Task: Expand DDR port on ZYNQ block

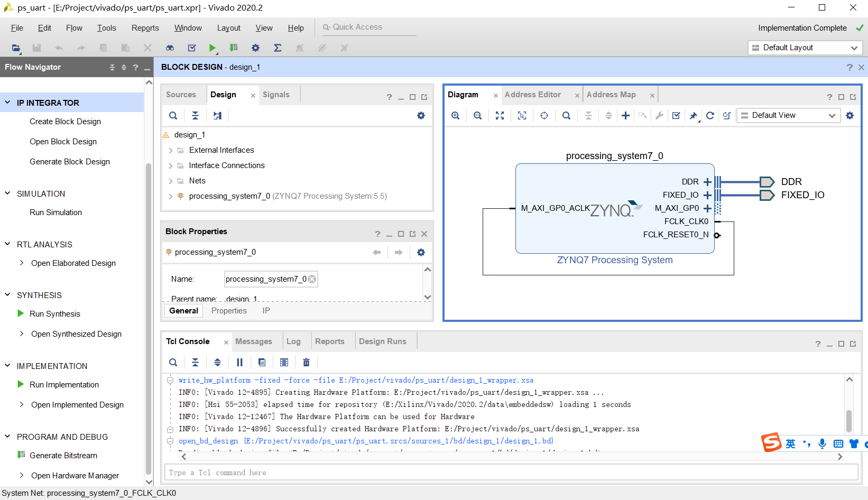Action: pyautogui.click(x=707, y=182)
